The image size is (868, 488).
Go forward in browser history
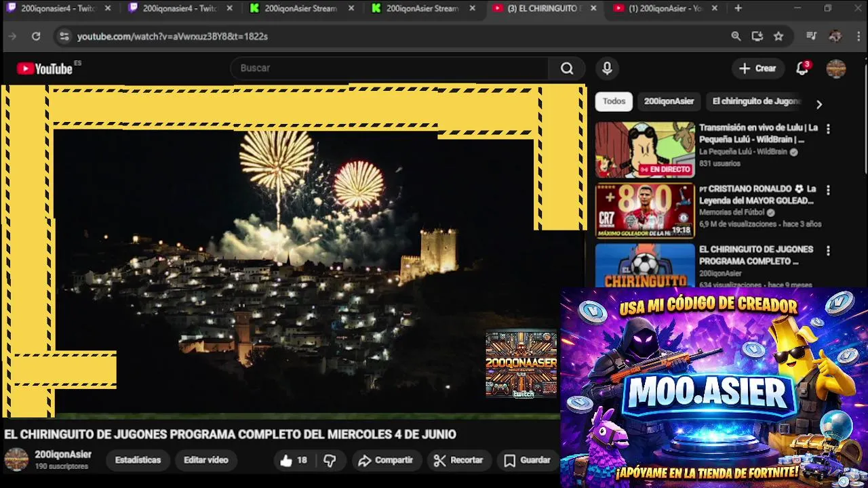click(x=12, y=37)
